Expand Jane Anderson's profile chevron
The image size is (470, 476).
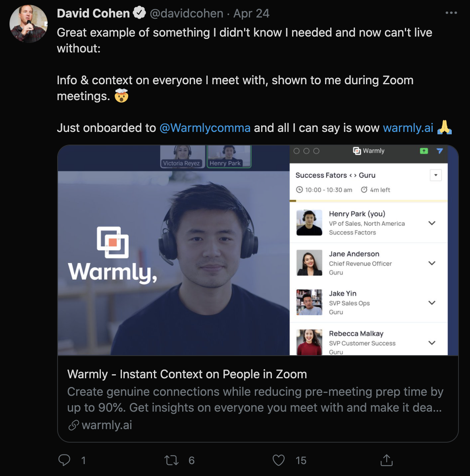pos(432,263)
